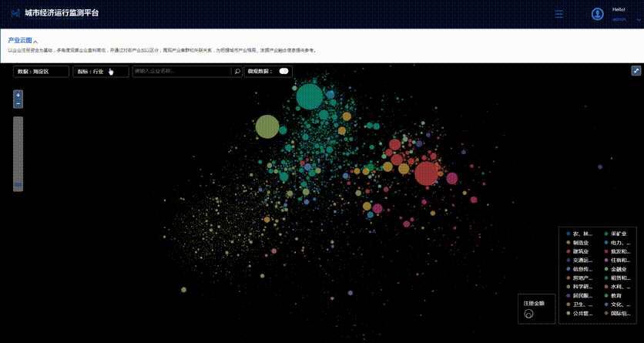
Task: Click the zoom out minus button
Action: point(18,104)
